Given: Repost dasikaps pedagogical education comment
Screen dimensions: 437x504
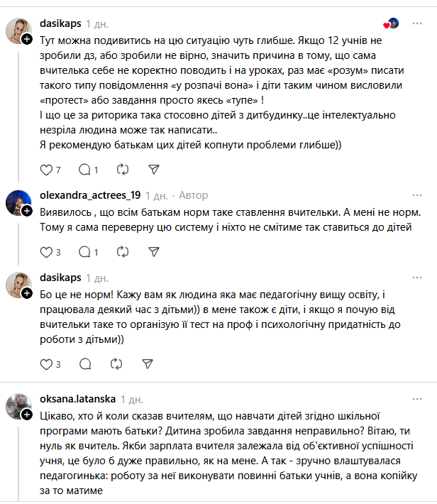Looking at the screenshot, I should (122, 364).
